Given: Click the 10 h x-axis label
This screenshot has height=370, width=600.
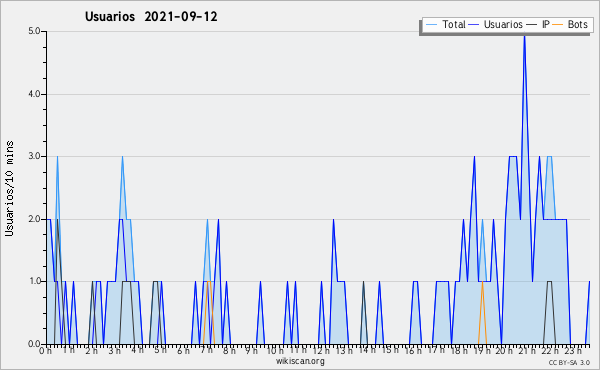Looking at the screenshot, I should (275, 350).
